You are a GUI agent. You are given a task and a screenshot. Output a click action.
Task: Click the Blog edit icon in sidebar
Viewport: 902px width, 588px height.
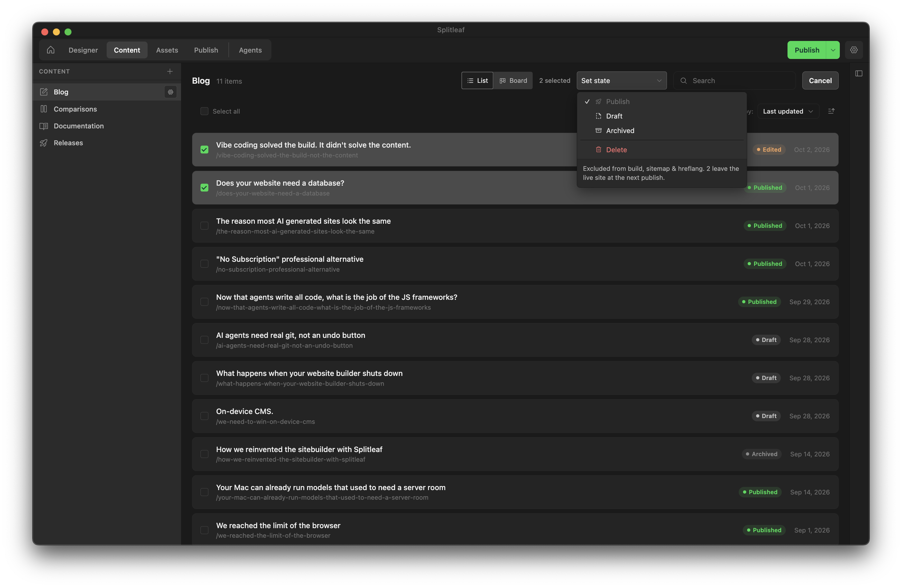(x=44, y=92)
